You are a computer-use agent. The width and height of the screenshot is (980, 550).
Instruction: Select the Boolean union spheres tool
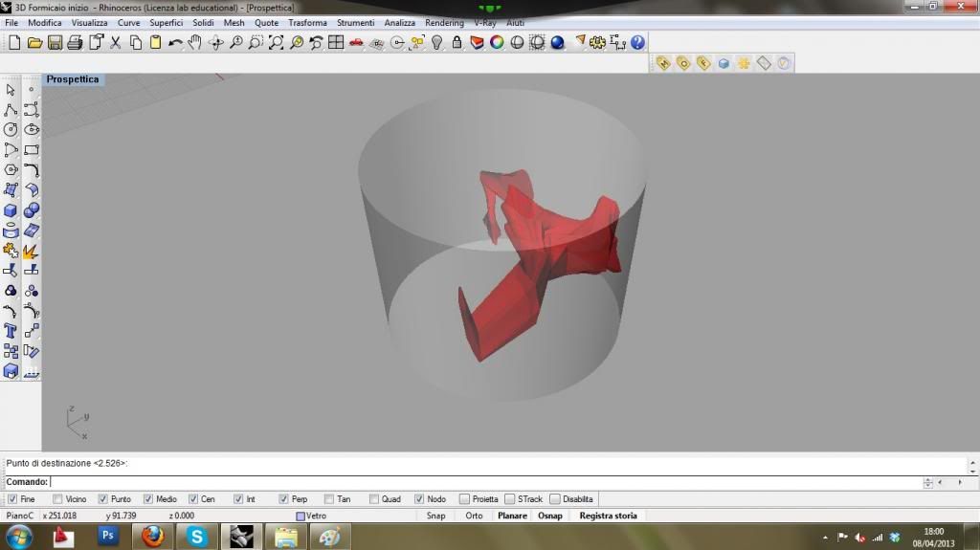(x=32, y=210)
